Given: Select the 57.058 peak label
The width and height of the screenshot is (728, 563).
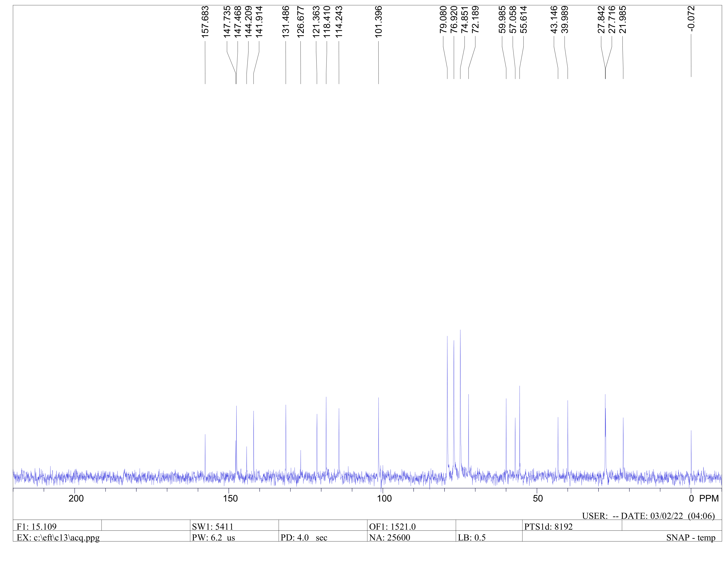Looking at the screenshot, I should point(513,19).
